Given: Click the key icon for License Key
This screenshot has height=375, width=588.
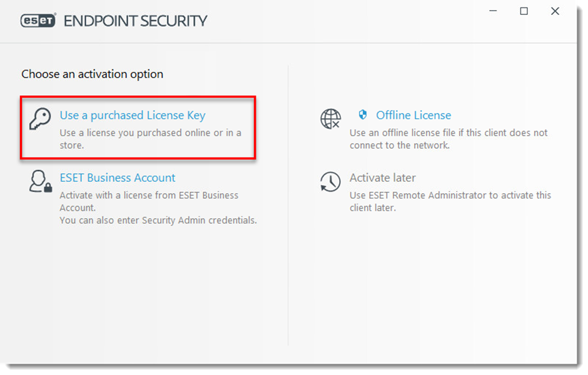Looking at the screenshot, I should [40, 119].
